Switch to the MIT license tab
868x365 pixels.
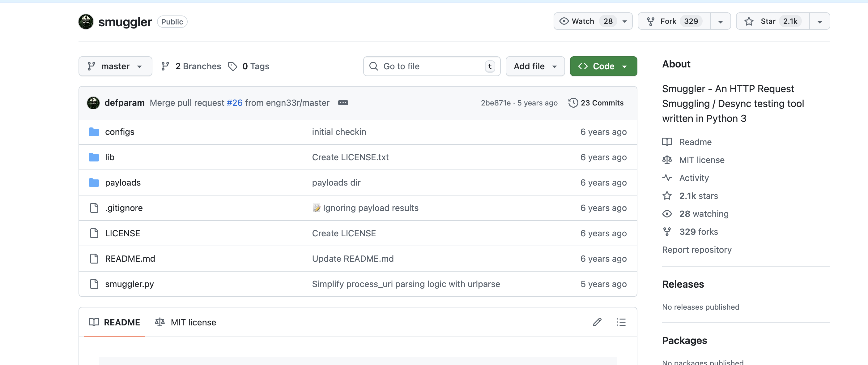point(186,322)
